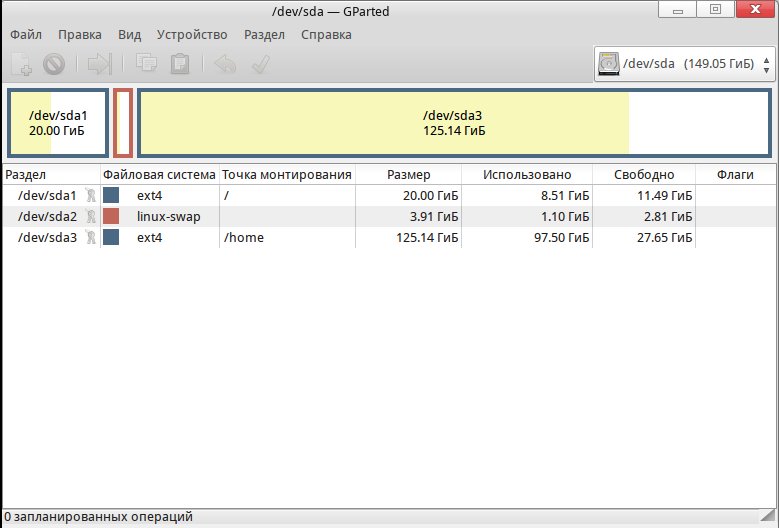Select the /dev/sda3 block in disk map
779x528 pixels.
pos(454,123)
